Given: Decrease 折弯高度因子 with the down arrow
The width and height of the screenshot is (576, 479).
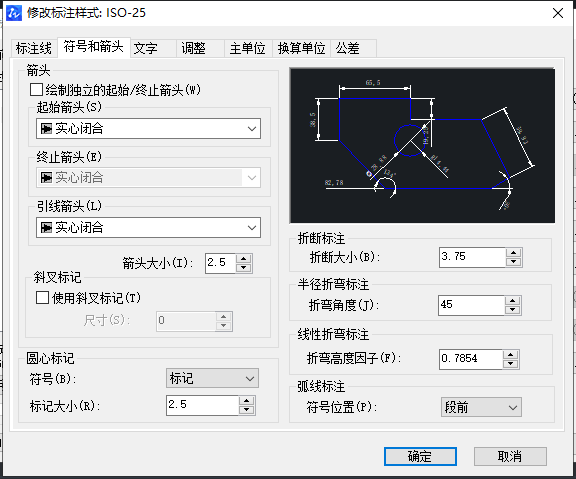Looking at the screenshot, I should (511, 364).
